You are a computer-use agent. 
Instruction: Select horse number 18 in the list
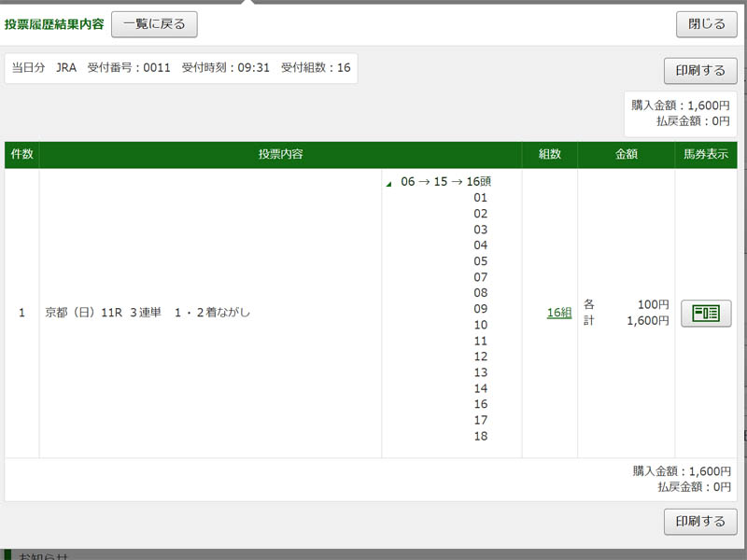481,437
